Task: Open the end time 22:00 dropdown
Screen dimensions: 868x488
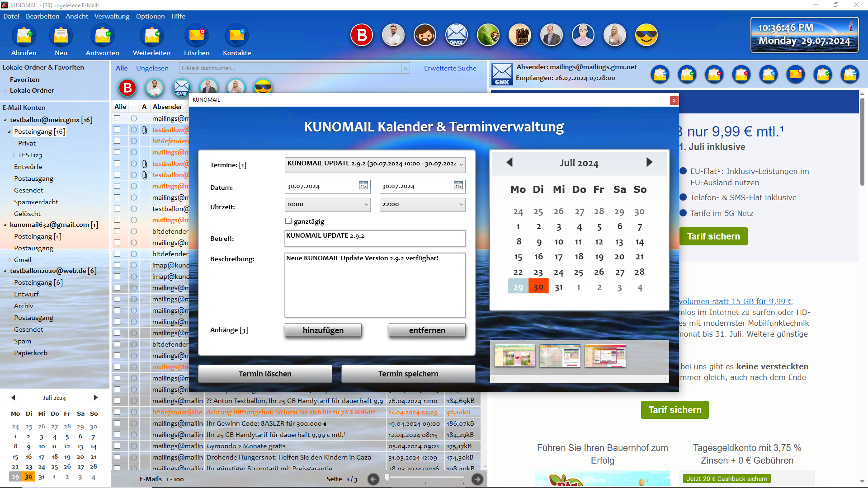Action: click(x=423, y=205)
